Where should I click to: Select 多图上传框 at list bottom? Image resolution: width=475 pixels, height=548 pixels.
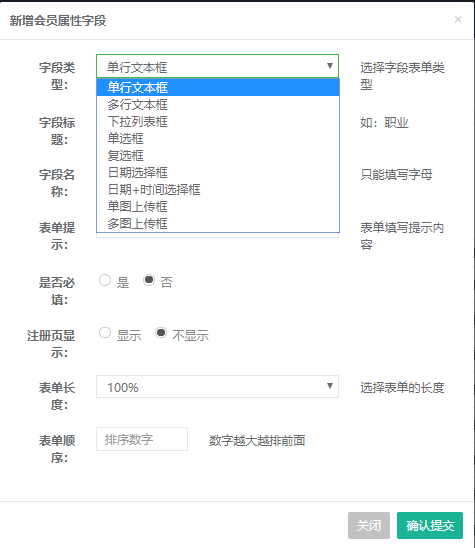click(218, 223)
